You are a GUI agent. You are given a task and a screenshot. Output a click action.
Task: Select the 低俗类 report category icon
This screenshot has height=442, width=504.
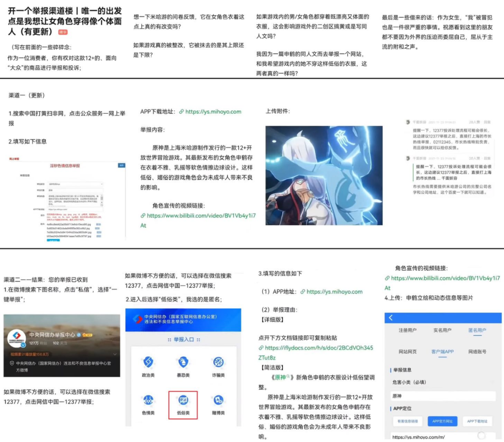point(183,400)
